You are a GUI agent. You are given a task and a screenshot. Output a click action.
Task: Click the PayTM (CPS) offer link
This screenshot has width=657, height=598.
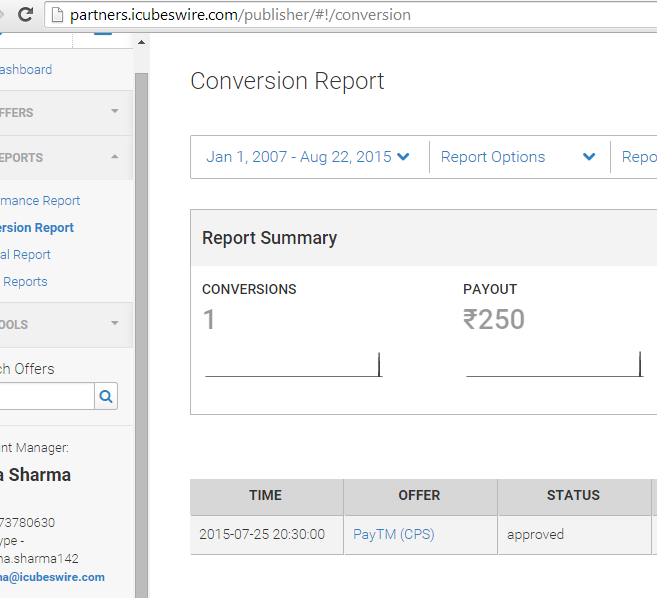click(x=393, y=534)
